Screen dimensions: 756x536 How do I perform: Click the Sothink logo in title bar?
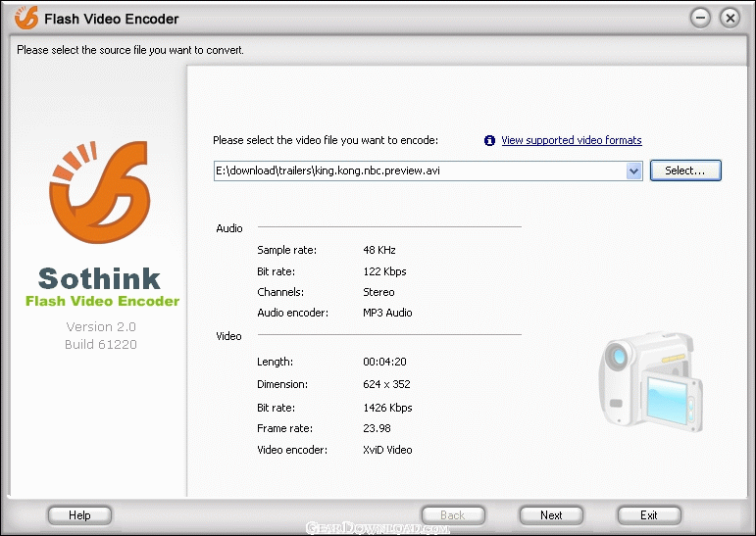click(x=26, y=18)
